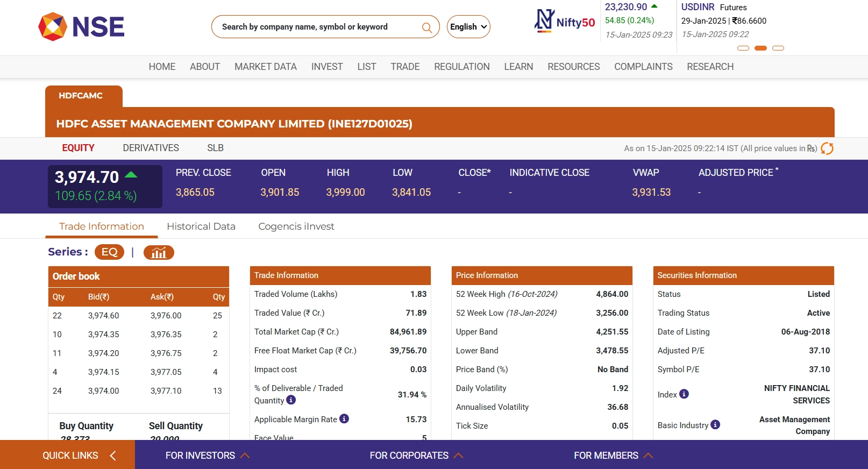The width and height of the screenshot is (868, 469).
Task: Click the NSE logo
Action: [x=81, y=27]
